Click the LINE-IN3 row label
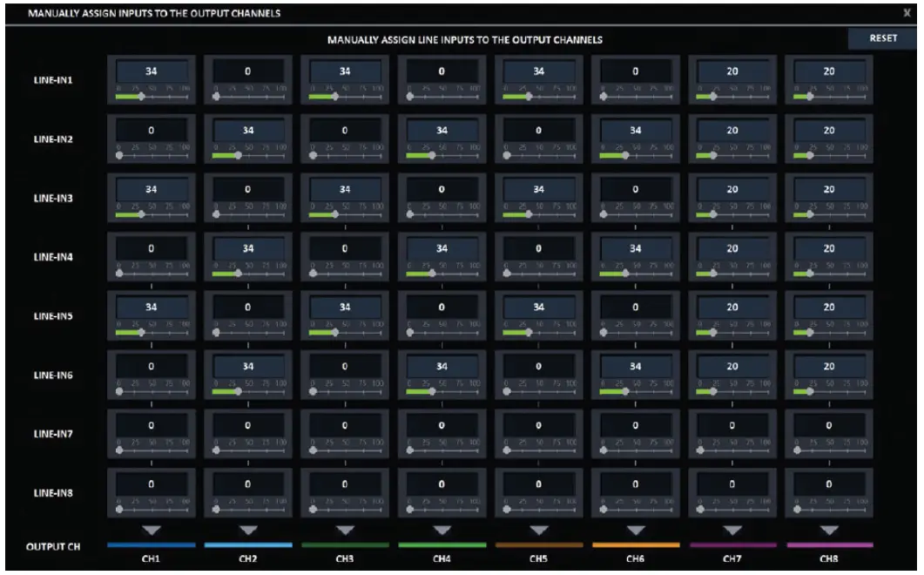This screenshot has height=575, width=924. tap(53, 198)
